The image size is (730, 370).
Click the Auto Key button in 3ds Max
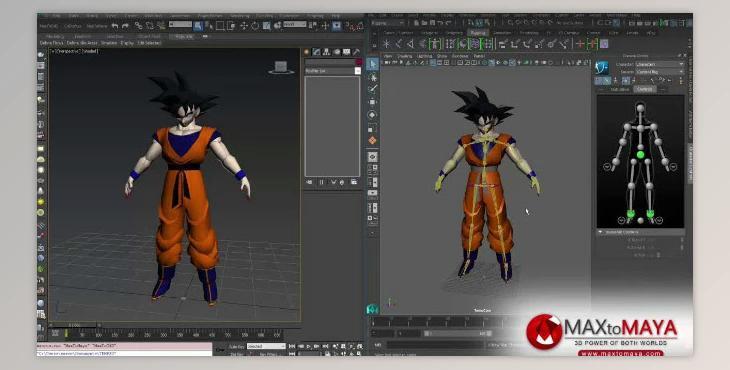pyautogui.click(x=237, y=347)
